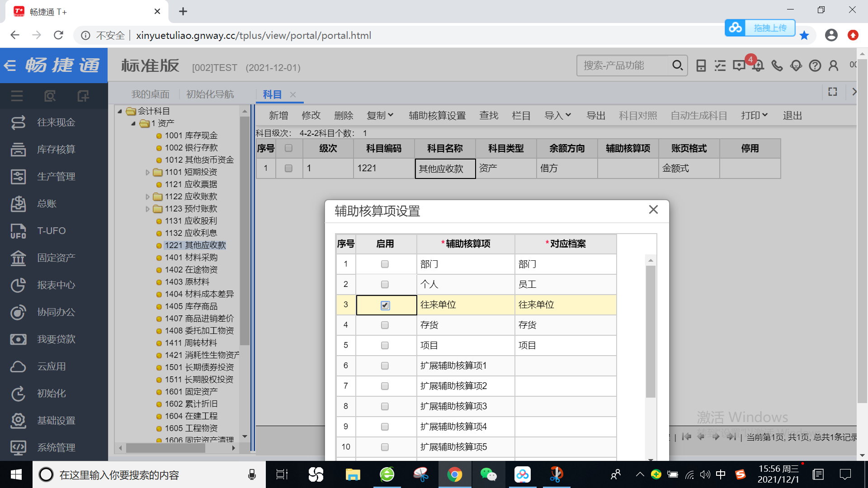Toggle fullscreen view icon
Screen dimensions: 868x488
(x=833, y=92)
